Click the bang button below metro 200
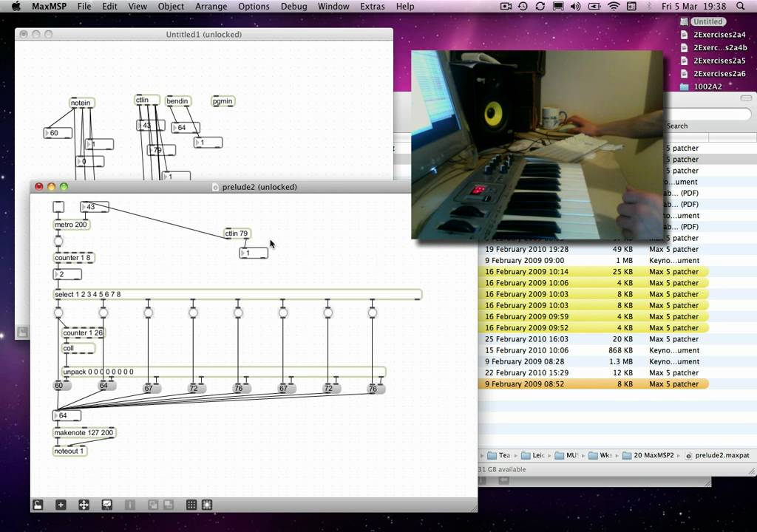757x532 pixels. 58,241
